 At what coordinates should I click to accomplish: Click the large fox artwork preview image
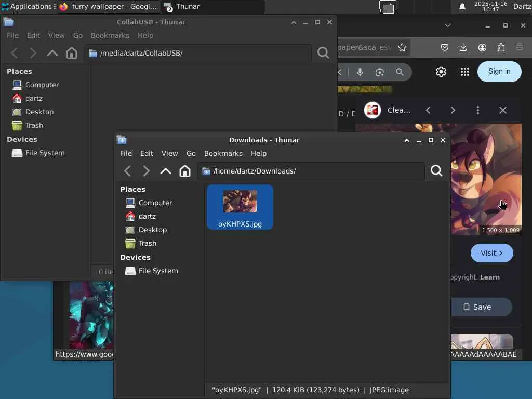point(486,179)
